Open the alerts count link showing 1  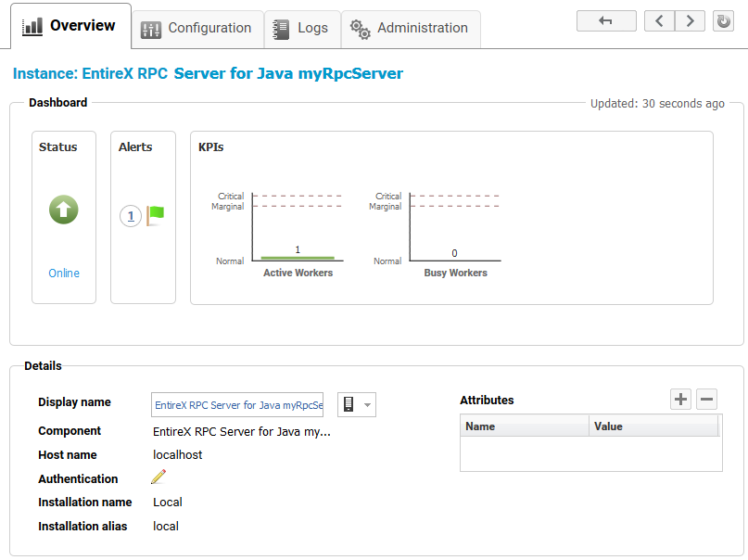(x=131, y=216)
